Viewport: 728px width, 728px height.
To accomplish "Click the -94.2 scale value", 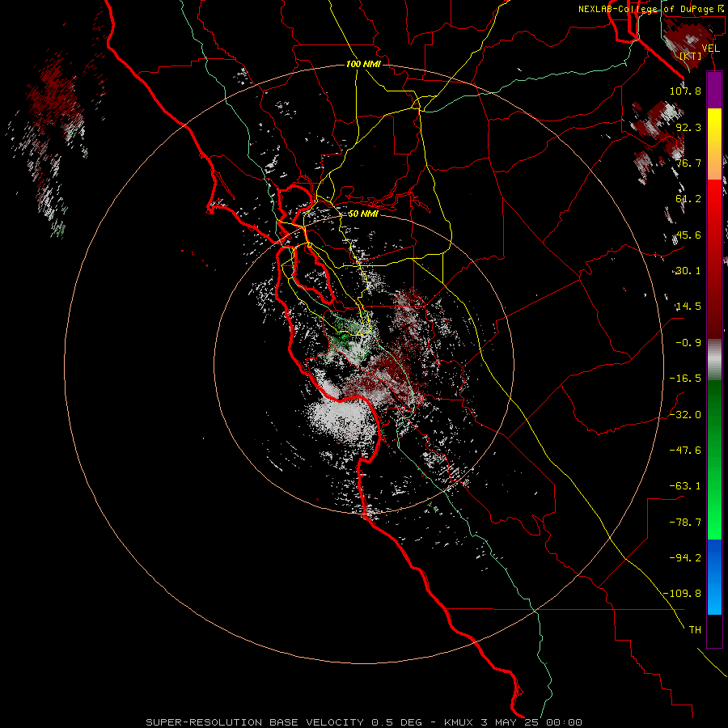I will click(685, 558).
